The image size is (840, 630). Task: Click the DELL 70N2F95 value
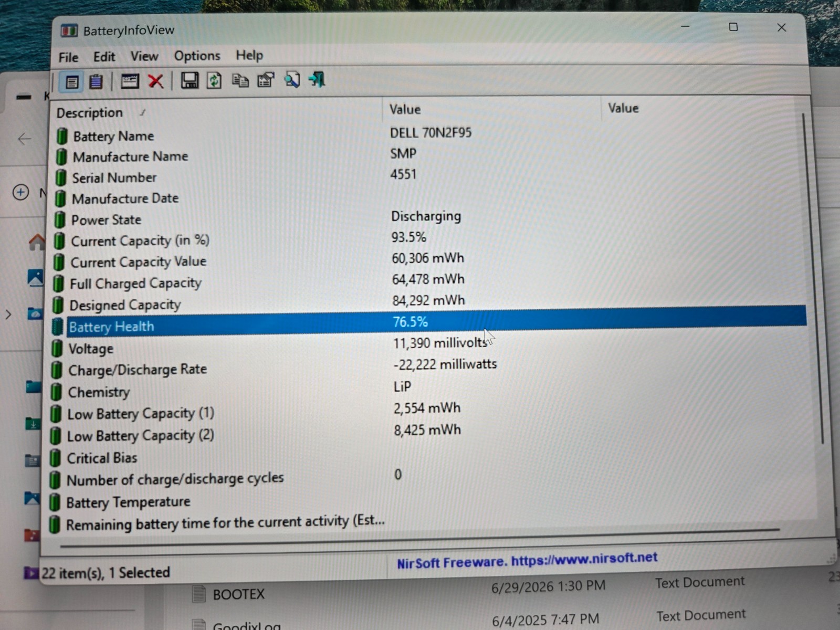point(430,133)
